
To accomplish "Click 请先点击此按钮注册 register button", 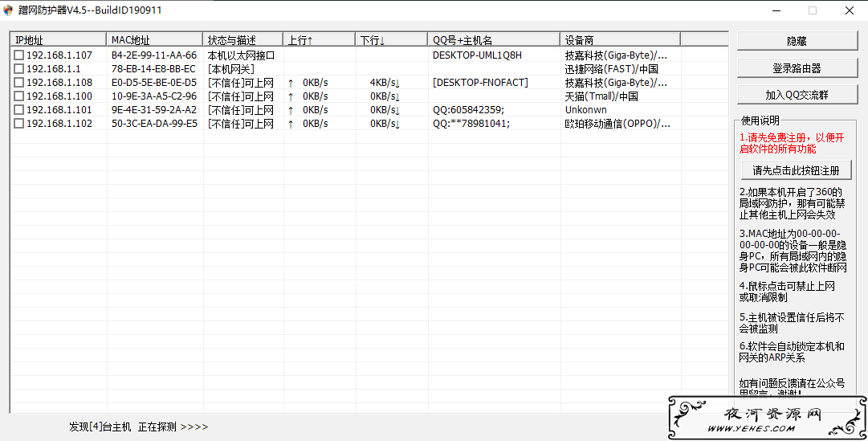I will point(796,170).
